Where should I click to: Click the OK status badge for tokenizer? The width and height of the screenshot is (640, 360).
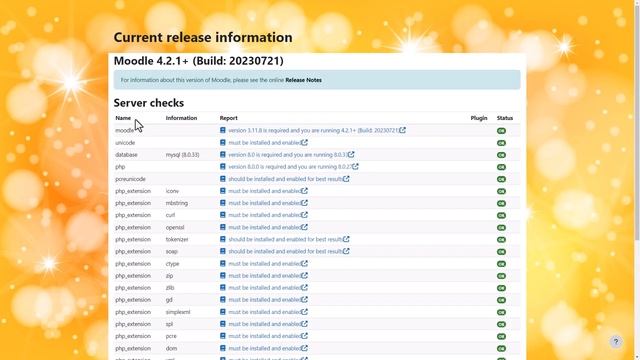[501, 240]
